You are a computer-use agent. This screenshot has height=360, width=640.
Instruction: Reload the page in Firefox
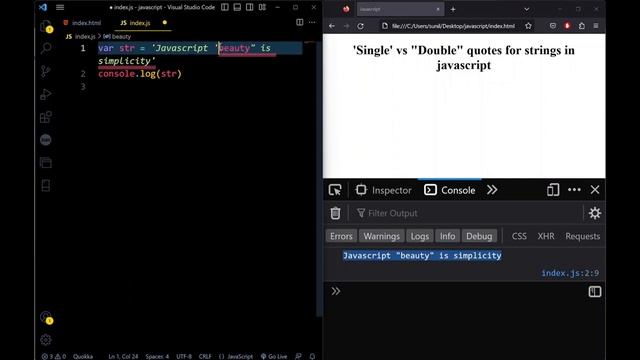[360, 26]
